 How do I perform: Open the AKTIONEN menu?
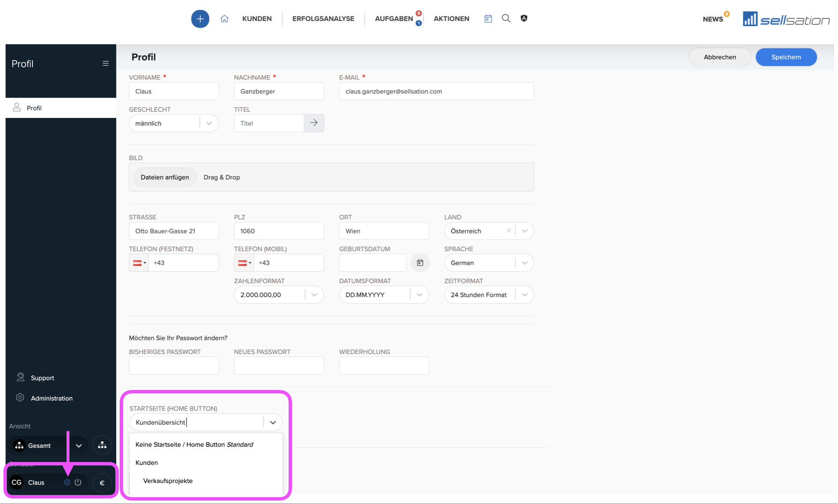tap(451, 18)
